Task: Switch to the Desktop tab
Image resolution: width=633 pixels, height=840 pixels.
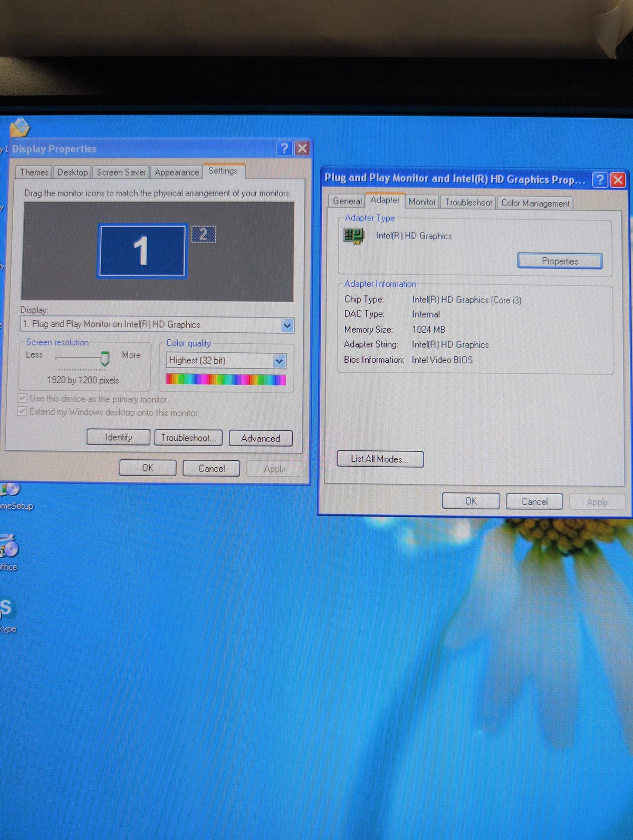Action: pos(72,172)
